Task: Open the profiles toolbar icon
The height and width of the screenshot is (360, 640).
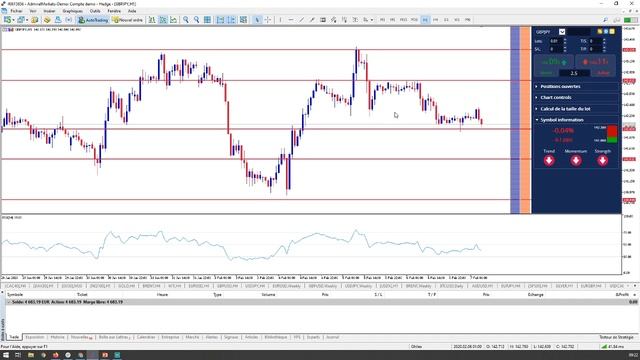Action: click(x=20, y=20)
